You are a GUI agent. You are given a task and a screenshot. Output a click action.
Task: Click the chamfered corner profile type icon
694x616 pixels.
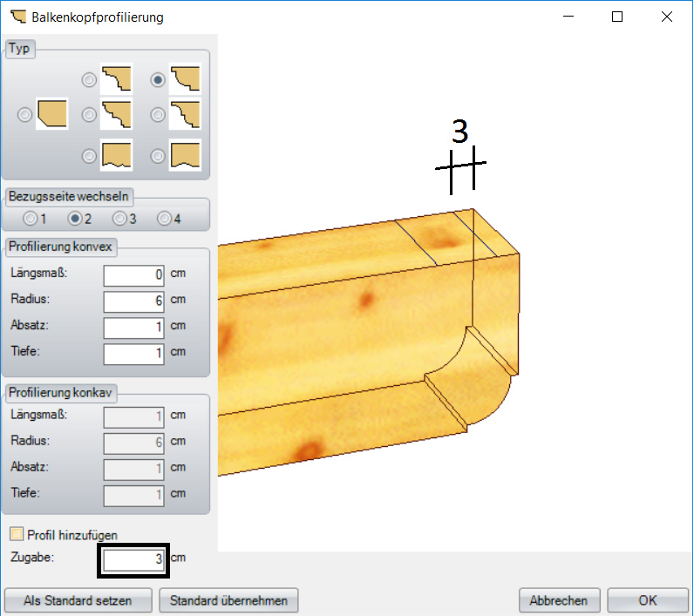coord(51,113)
